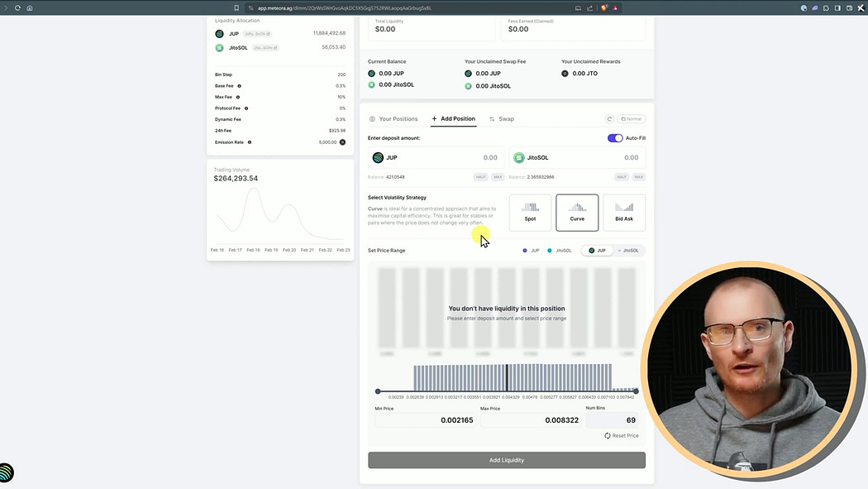868x489 pixels.
Task: Click the Num Bins field showing 69
Action: click(613, 420)
